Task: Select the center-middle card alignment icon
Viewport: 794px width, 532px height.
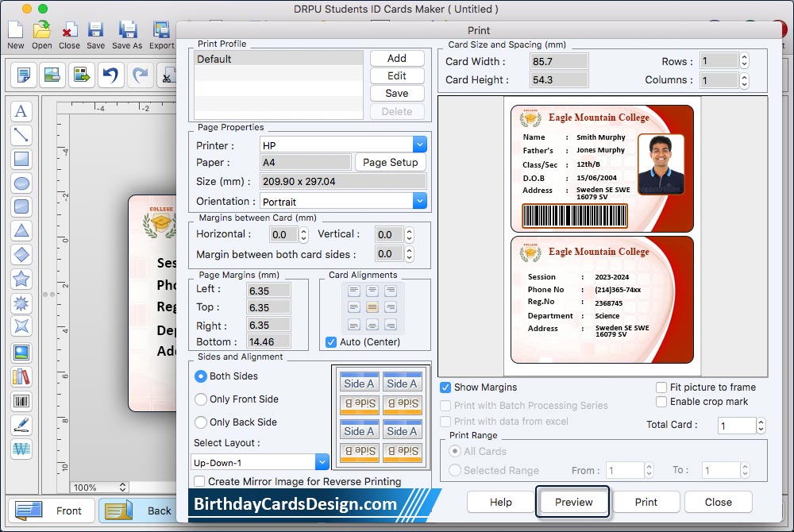Action: click(372, 307)
